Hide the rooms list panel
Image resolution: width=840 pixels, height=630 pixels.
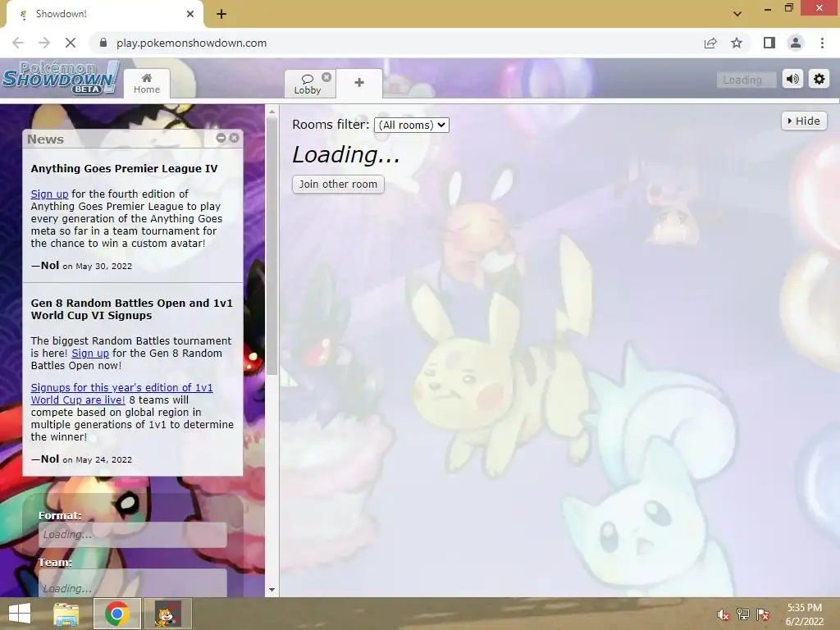pos(804,121)
